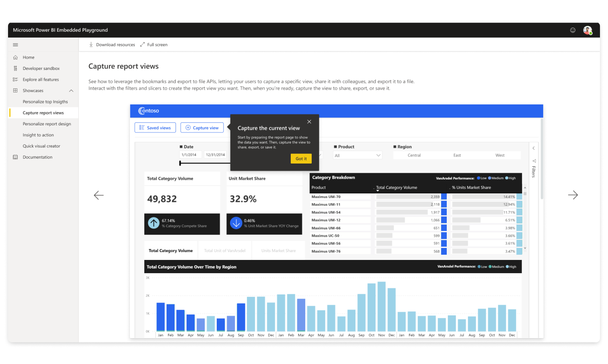Select the Central region slicer
608x364 pixels.
(414, 155)
